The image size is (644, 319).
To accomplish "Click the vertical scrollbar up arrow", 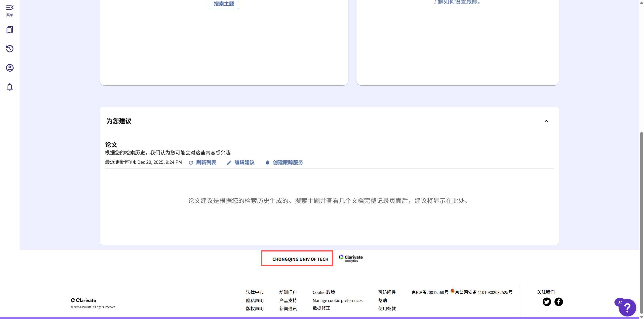I will 641,3.
